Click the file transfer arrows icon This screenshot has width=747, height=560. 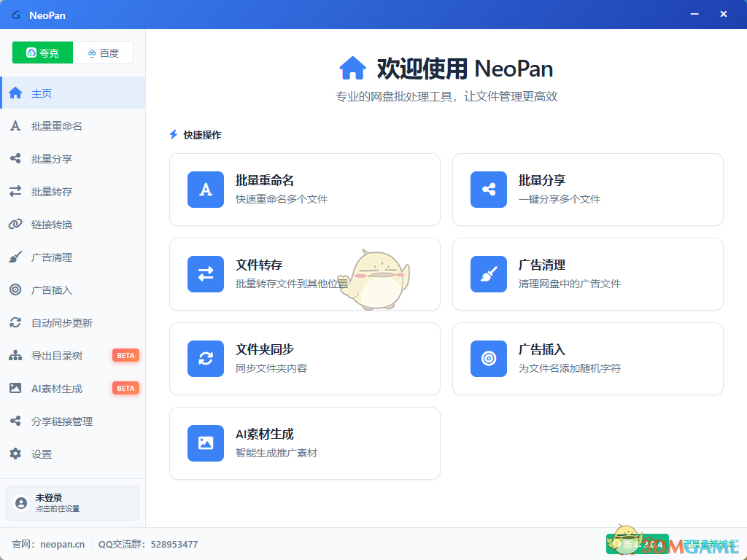point(206,274)
